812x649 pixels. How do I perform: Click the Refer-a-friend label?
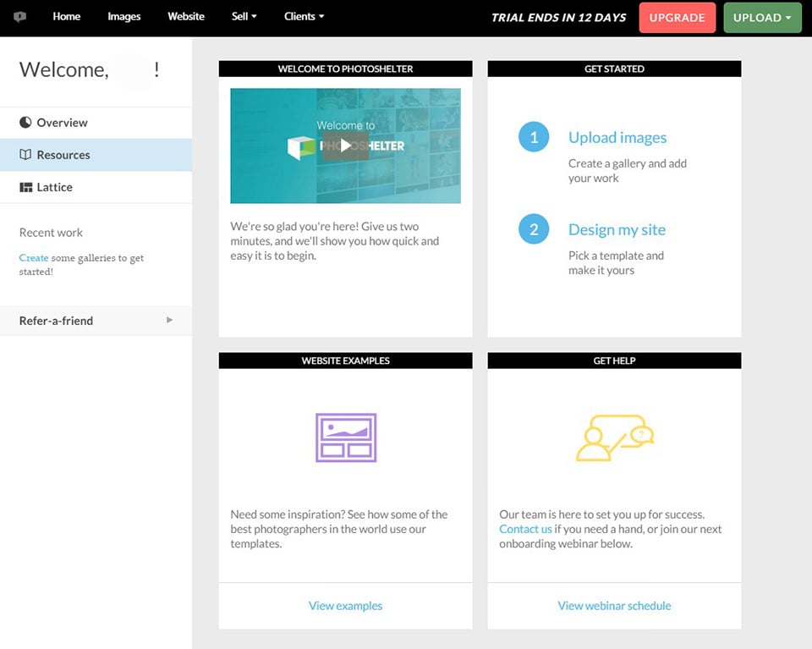click(56, 321)
